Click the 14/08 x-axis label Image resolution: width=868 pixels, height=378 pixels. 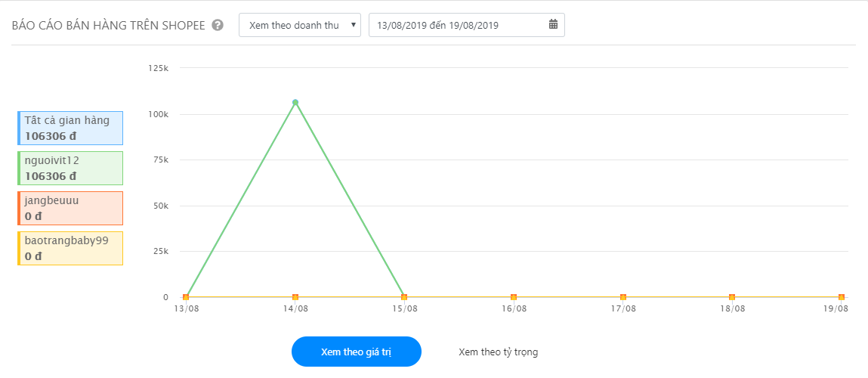tap(295, 308)
